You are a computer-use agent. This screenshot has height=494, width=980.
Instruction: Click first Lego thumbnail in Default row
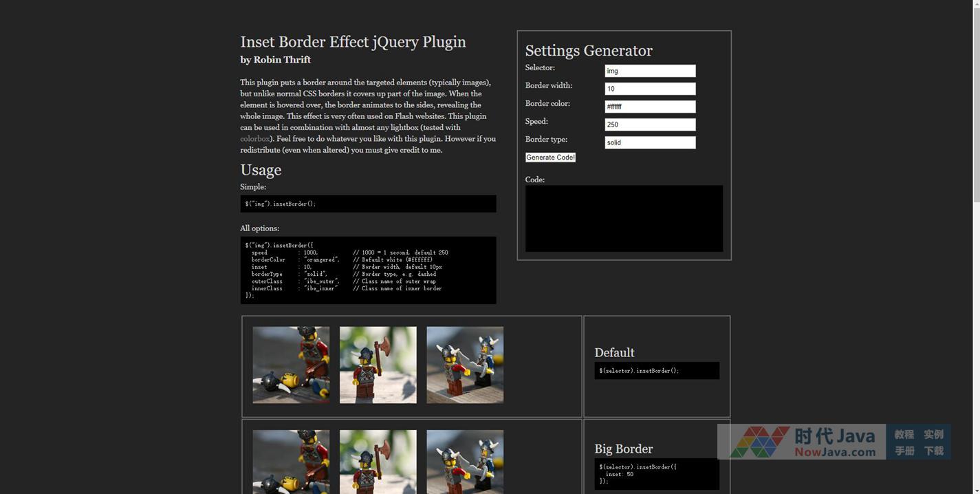pos(291,365)
